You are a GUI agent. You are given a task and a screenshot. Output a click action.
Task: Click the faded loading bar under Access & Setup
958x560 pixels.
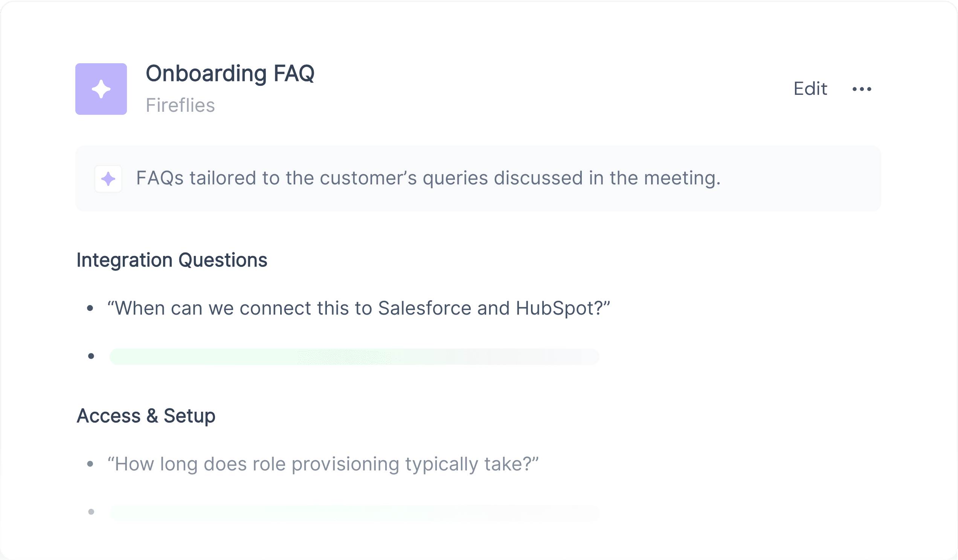[354, 513]
